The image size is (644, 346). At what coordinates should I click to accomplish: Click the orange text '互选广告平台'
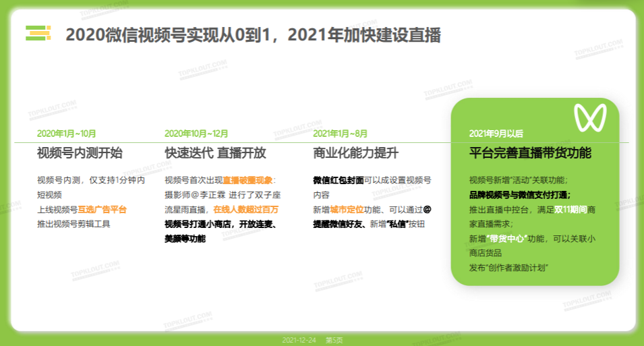point(103,210)
